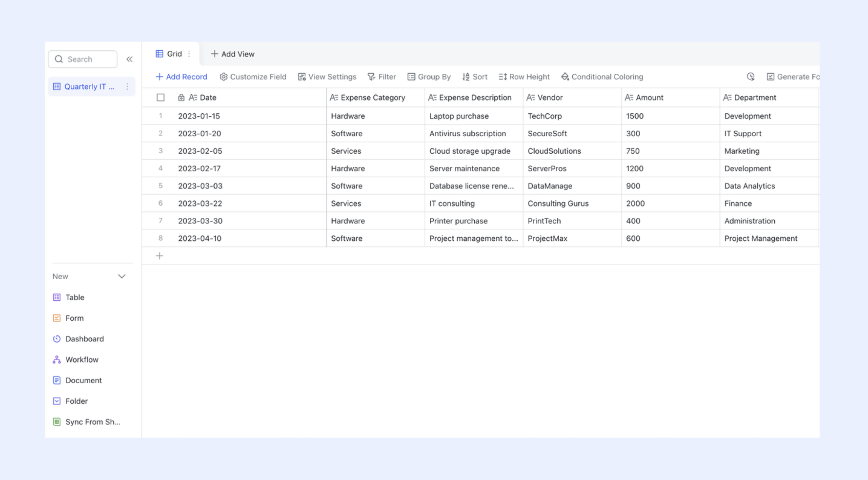868x480 pixels.
Task: Click cell 'ServerPros'
Action: click(x=572, y=168)
